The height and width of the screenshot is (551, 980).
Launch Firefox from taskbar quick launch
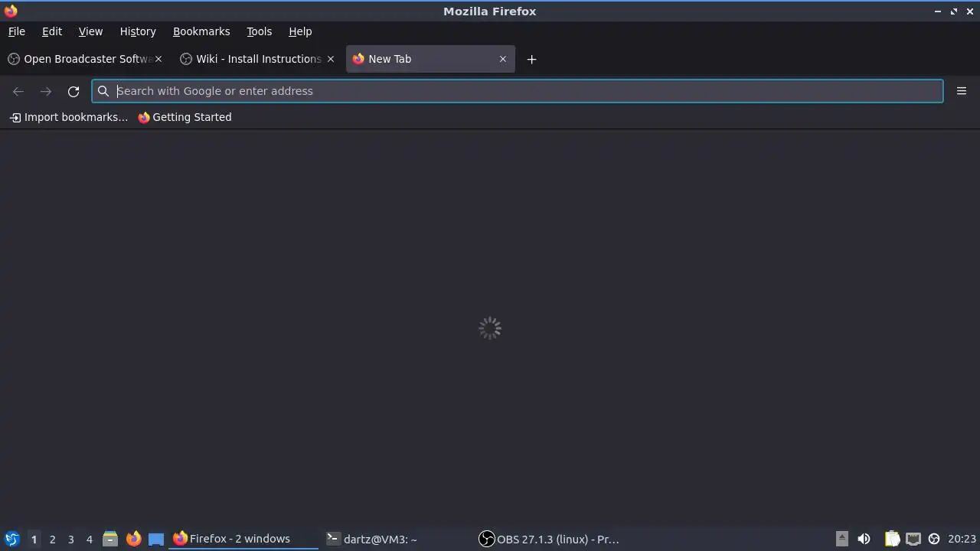[133, 539]
